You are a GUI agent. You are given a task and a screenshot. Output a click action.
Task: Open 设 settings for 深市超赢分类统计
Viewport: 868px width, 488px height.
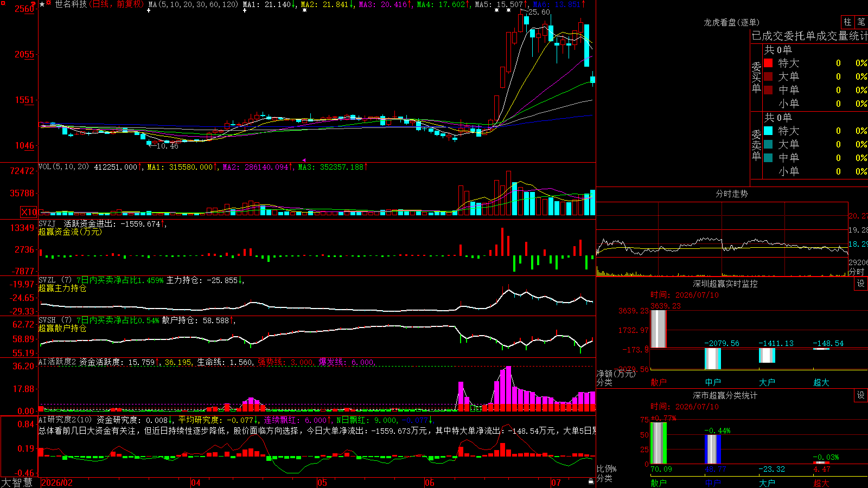click(x=861, y=395)
